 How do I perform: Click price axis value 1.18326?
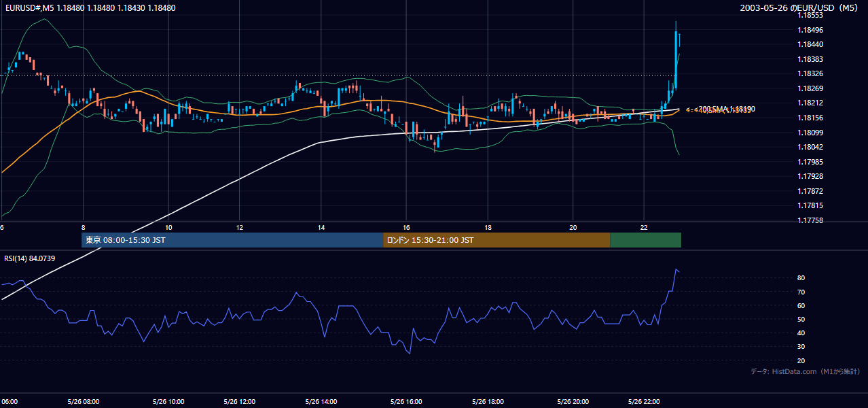pos(810,73)
